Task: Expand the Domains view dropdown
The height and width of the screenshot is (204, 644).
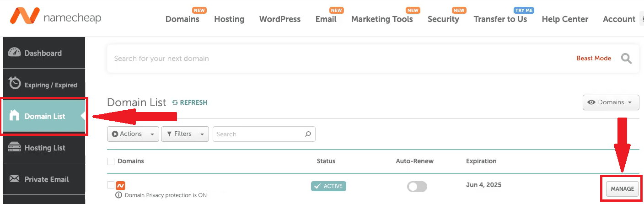Action: pyautogui.click(x=611, y=102)
